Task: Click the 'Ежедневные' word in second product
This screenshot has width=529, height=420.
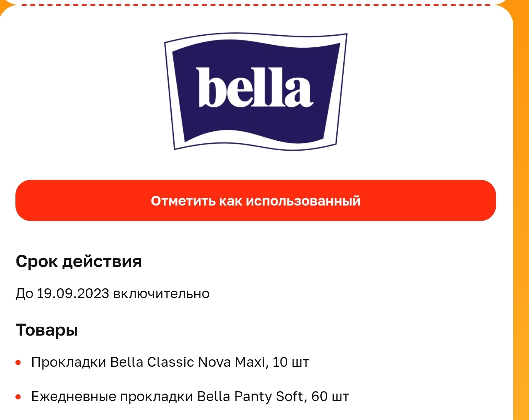Action: pos(74,397)
